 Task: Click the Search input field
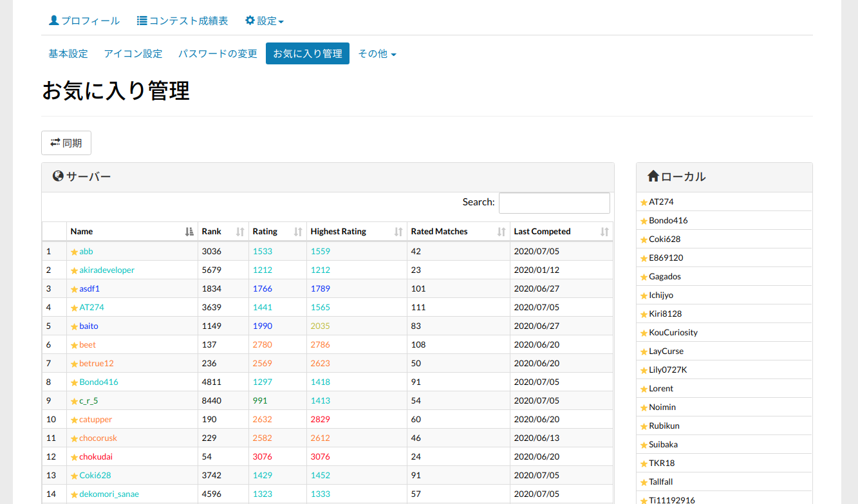[554, 203]
